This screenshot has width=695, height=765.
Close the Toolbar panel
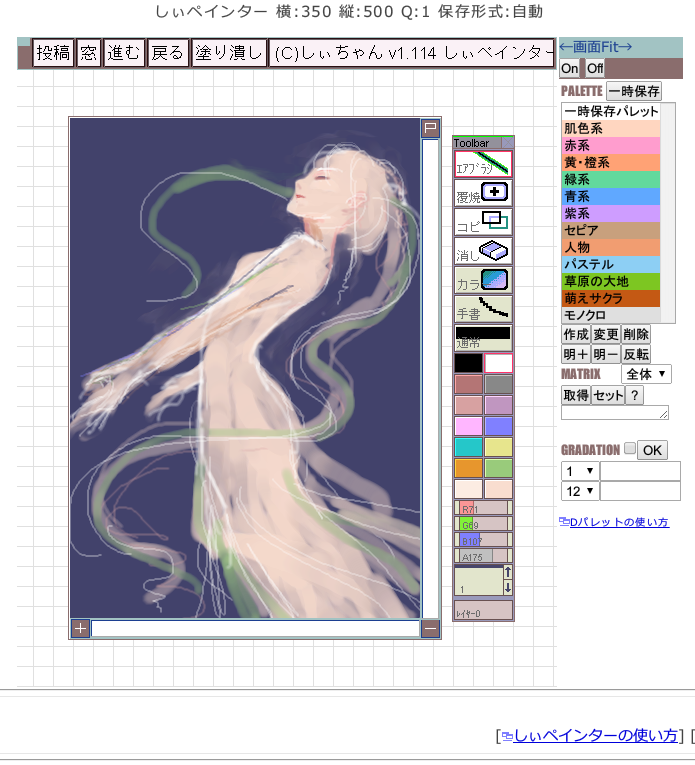pos(508,142)
